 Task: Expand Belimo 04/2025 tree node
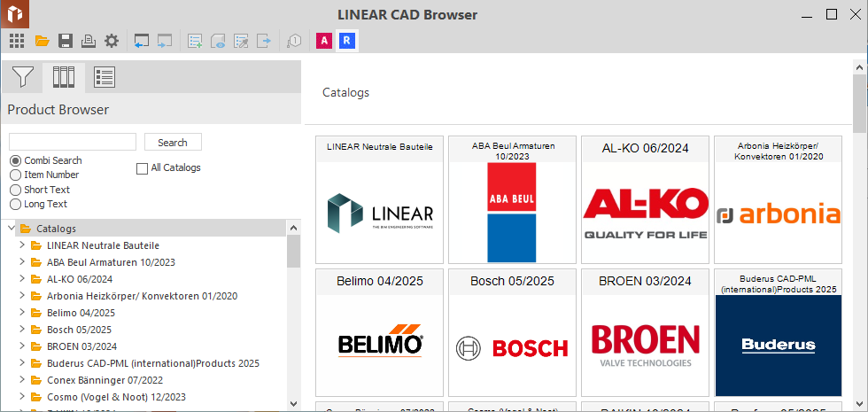point(22,312)
